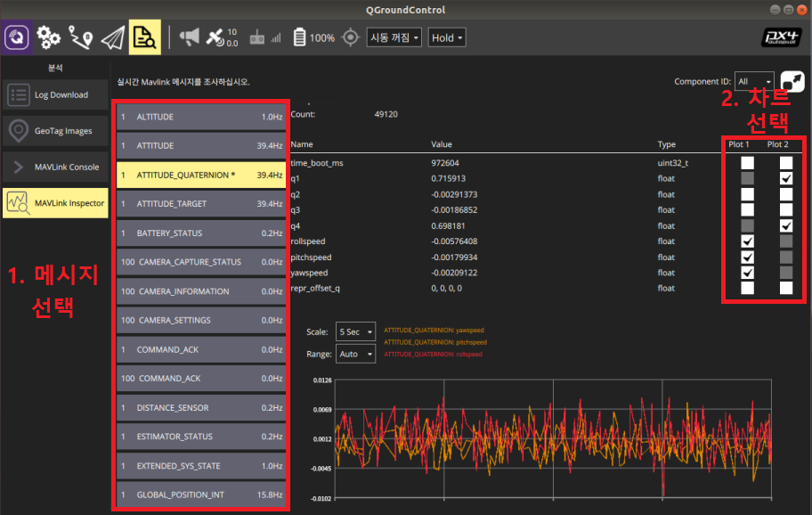The image size is (812, 515).
Task: Open the Log Download page
Action: pyautogui.click(x=55, y=94)
